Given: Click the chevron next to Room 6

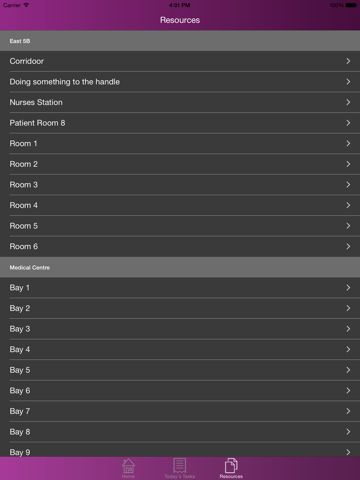Looking at the screenshot, I should click(x=348, y=246).
